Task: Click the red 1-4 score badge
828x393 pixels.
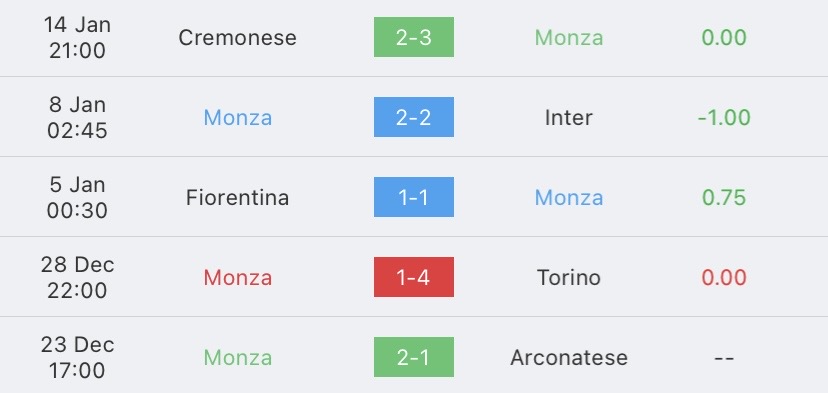Action: 413,277
